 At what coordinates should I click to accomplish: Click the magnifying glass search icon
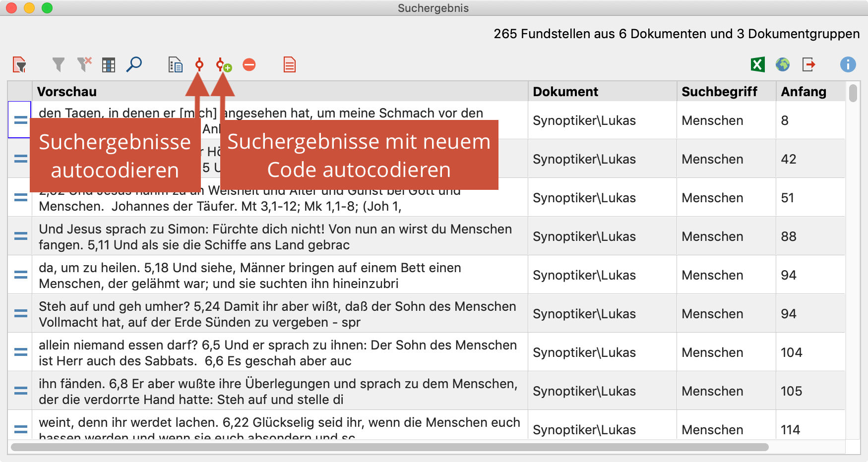click(134, 65)
